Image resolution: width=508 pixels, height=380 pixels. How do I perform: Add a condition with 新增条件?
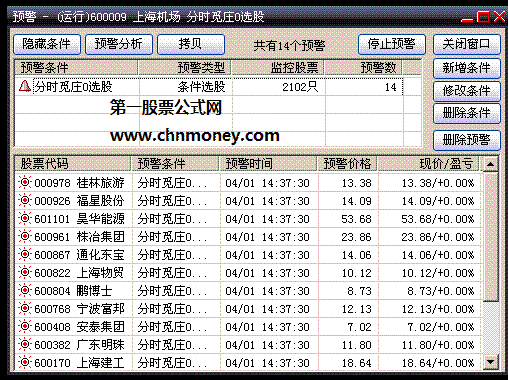click(467, 68)
